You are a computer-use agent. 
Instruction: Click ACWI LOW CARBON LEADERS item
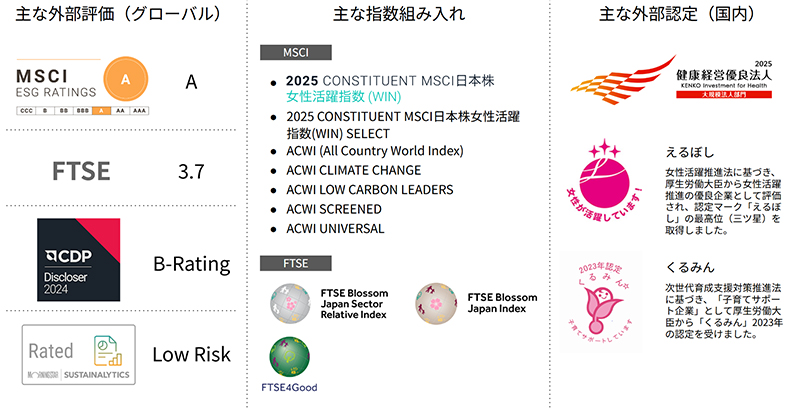click(370, 190)
